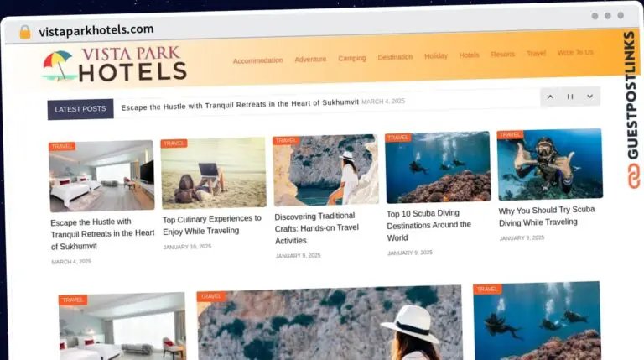Open the Accommodation menu item
The image size is (644, 360).
(258, 60)
